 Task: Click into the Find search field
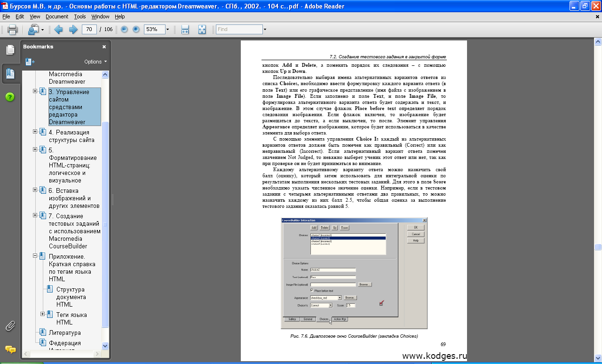click(x=239, y=29)
